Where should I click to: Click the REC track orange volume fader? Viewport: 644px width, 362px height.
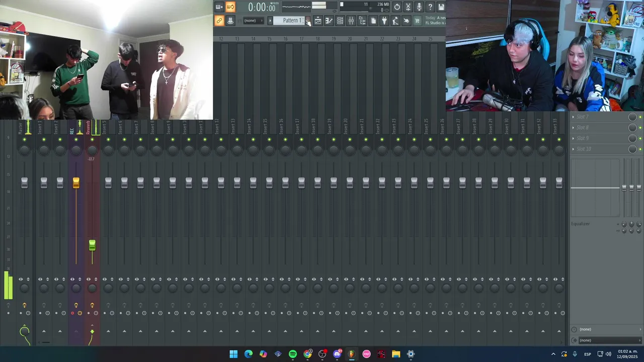[x=76, y=183]
